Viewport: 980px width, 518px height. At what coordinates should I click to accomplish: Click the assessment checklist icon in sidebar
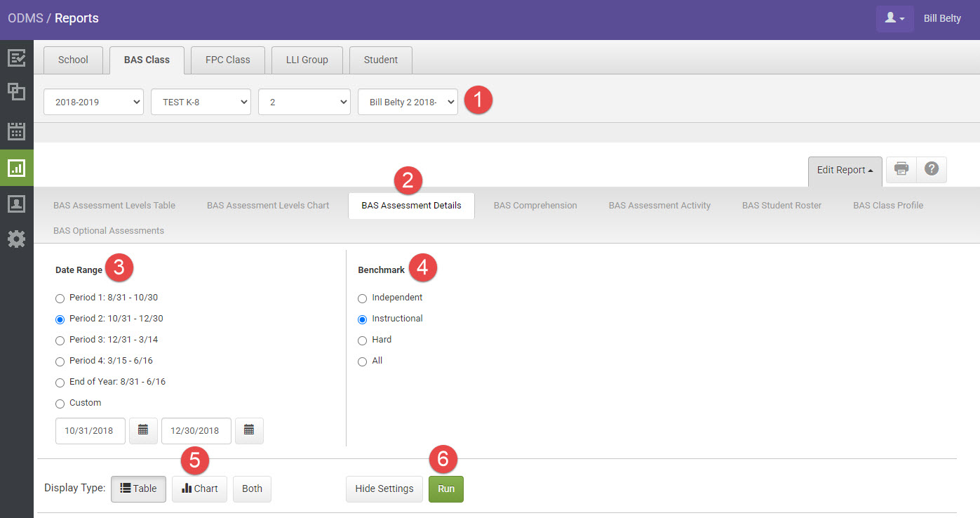[x=16, y=58]
